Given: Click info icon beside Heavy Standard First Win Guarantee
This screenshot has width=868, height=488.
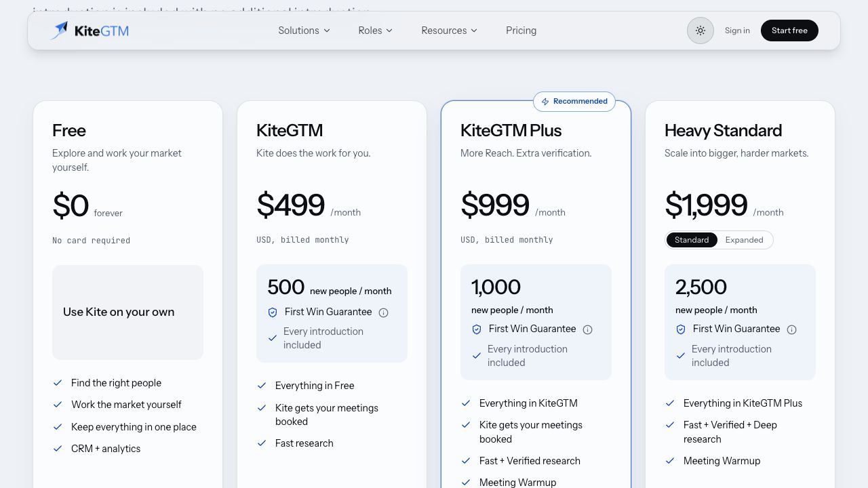Looking at the screenshot, I should click(x=791, y=329).
